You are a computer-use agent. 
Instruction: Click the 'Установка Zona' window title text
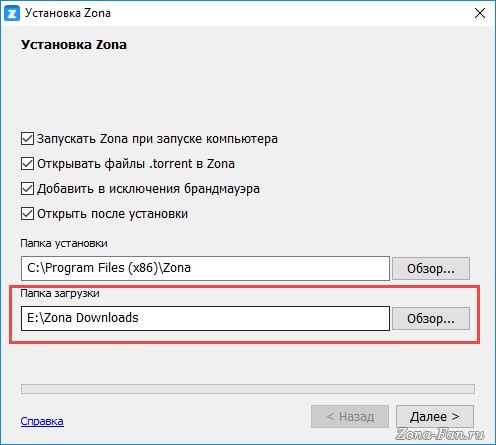tap(68, 13)
